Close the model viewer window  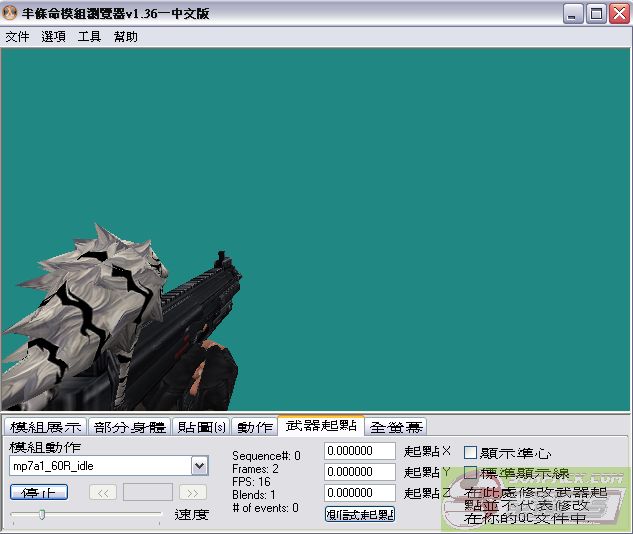618,13
